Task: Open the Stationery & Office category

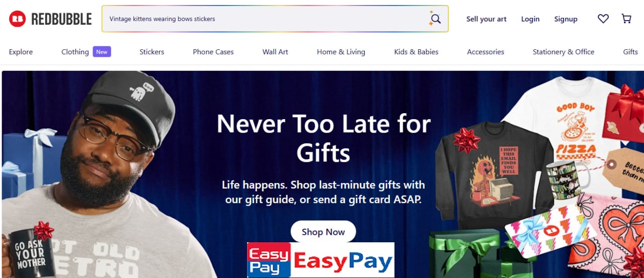Action: tap(563, 52)
